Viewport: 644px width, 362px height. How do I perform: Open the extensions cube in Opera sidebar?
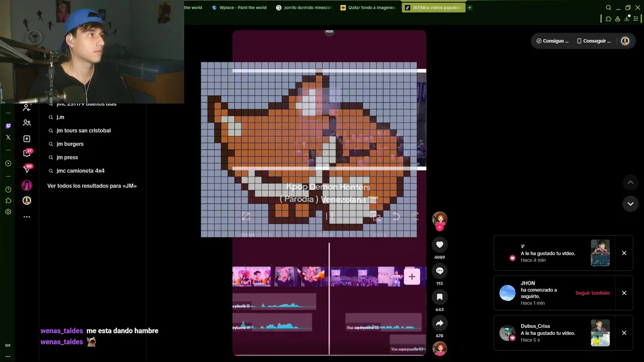pyautogui.click(x=8, y=201)
